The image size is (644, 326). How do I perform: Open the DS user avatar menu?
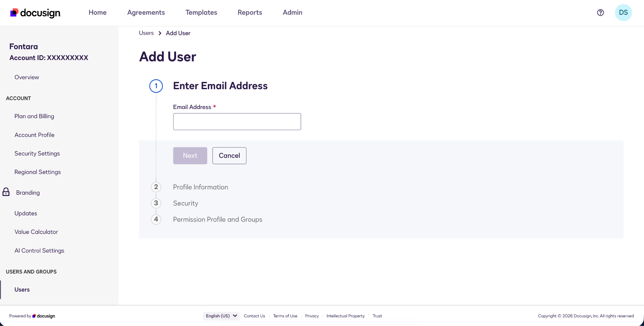(623, 13)
